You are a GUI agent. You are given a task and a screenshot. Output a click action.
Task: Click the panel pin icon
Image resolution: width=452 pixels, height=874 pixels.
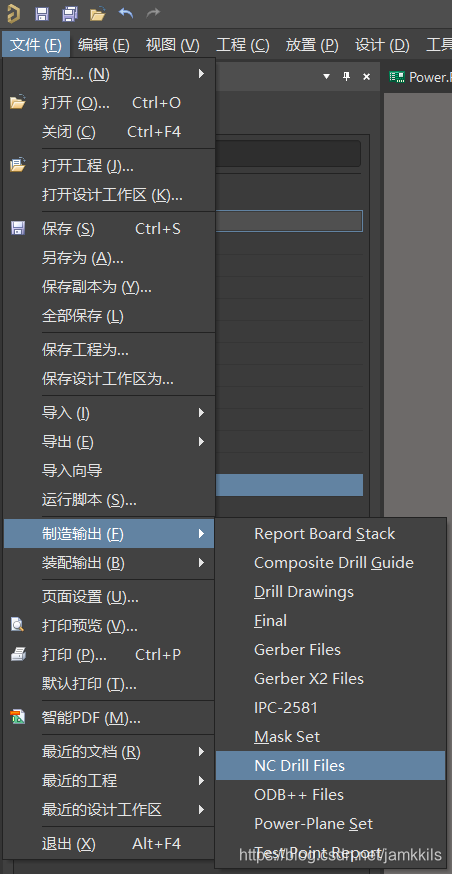click(347, 76)
